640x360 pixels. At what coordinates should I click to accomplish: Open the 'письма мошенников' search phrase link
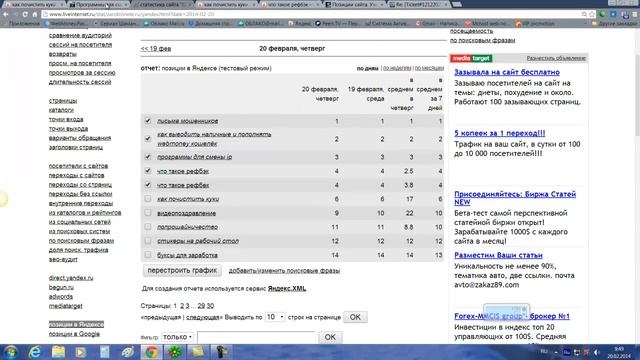click(x=188, y=121)
